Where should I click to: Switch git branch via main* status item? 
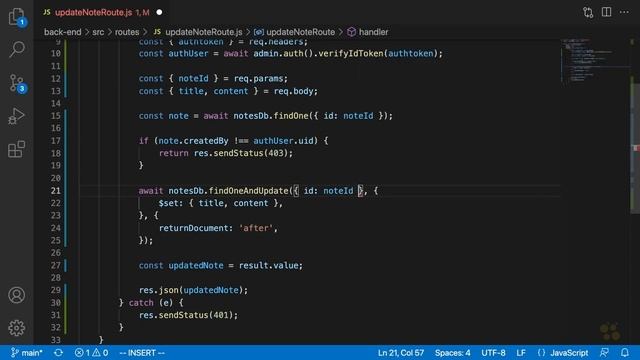[26, 353]
